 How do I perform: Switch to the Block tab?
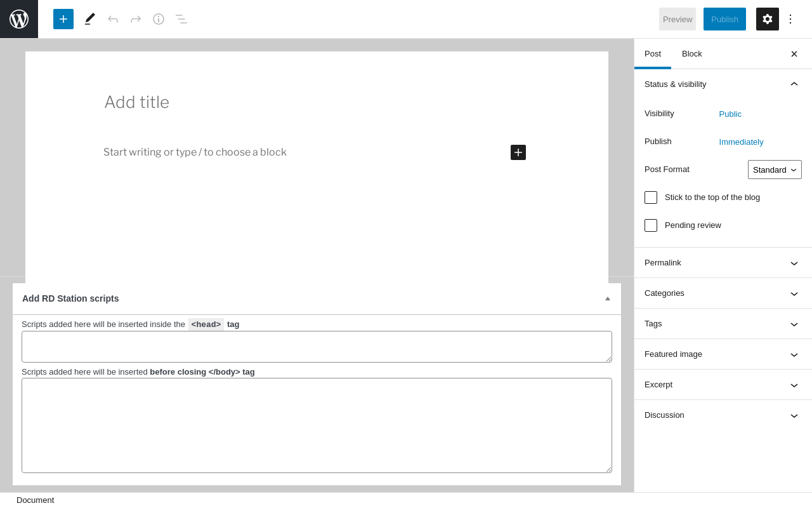point(692,54)
